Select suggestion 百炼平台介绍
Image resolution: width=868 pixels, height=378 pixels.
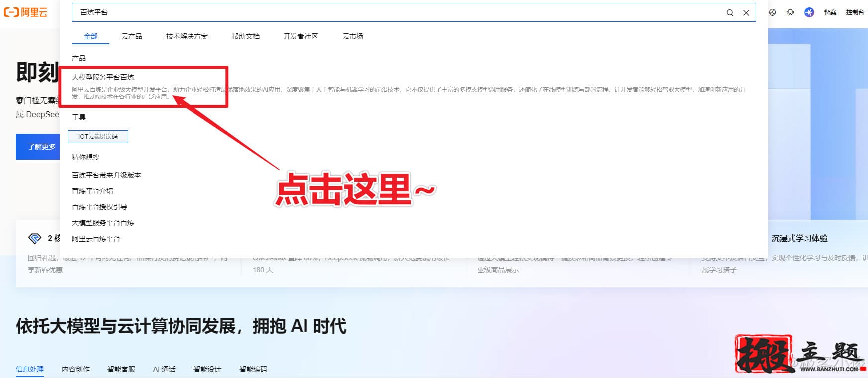click(x=93, y=191)
